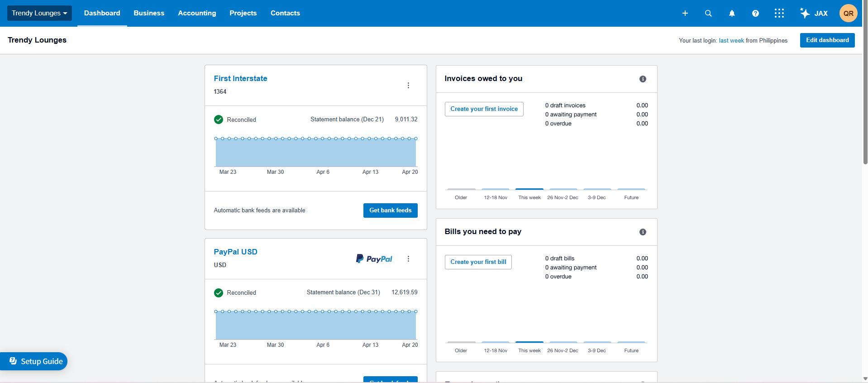Open search with the magnifier icon

tap(708, 13)
